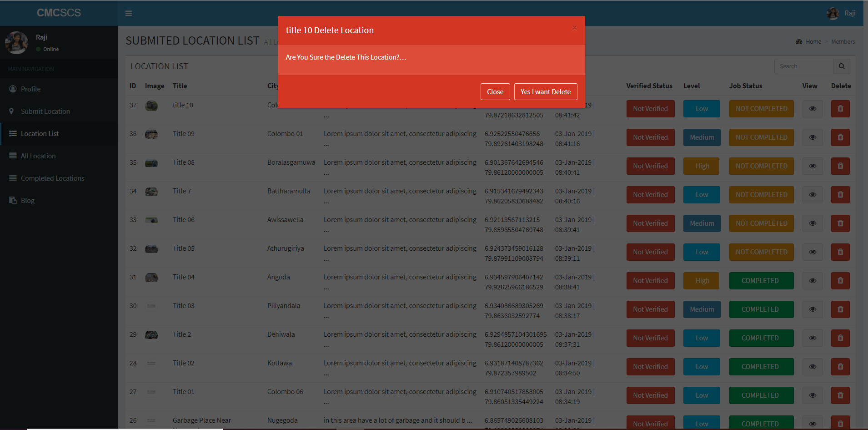This screenshot has height=430, width=868.
Task: View details of Title 09 row
Action: point(813,137)
